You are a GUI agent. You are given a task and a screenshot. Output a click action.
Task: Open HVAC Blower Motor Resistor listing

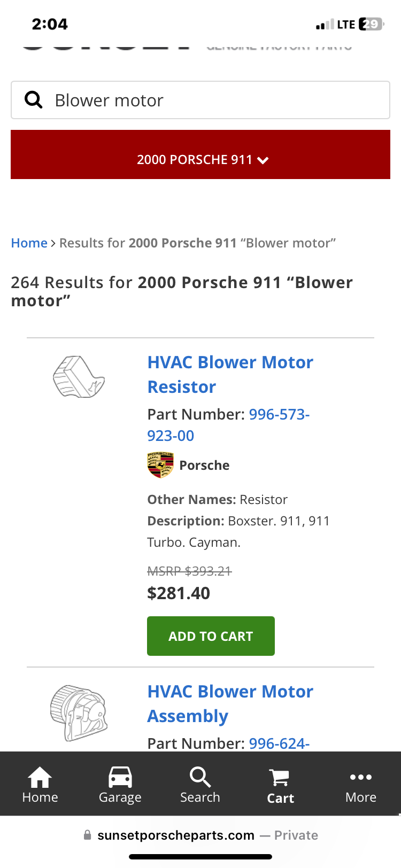click(230, 374)
